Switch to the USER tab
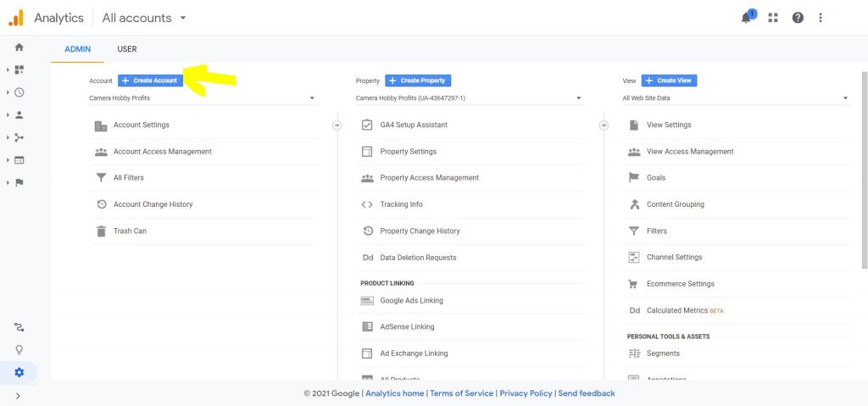 coord(127,49)
